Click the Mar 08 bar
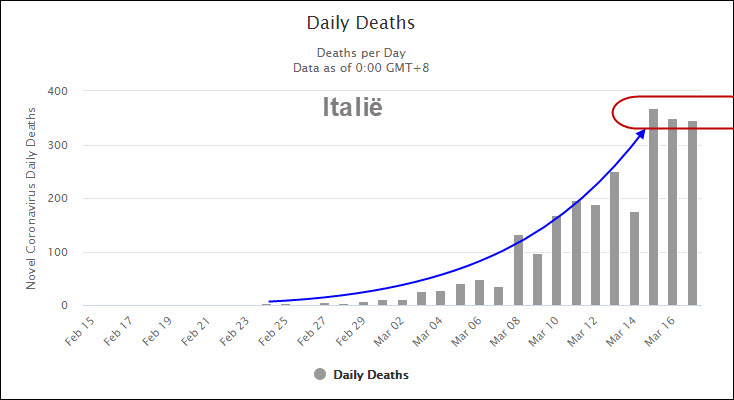 pyautogui.click(x=518, y=270)
